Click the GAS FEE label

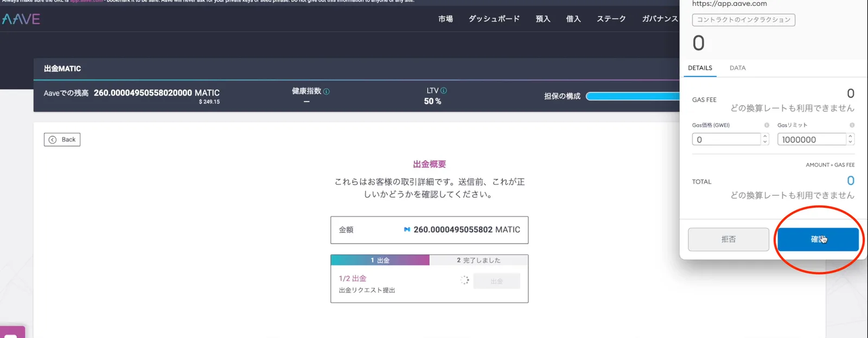pos(704,100)
